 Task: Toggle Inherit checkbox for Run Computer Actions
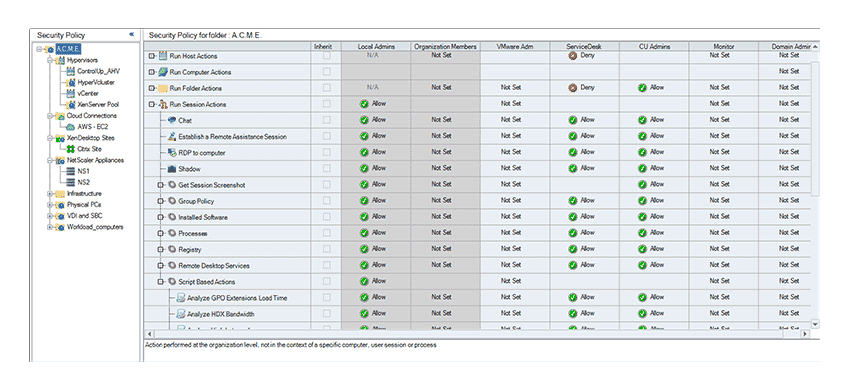(327, 71)
